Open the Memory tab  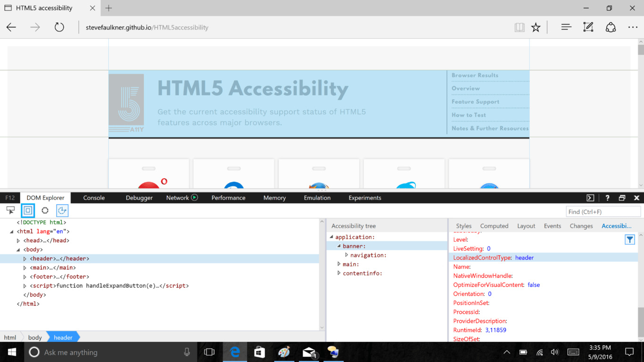[x=274, y=197]
